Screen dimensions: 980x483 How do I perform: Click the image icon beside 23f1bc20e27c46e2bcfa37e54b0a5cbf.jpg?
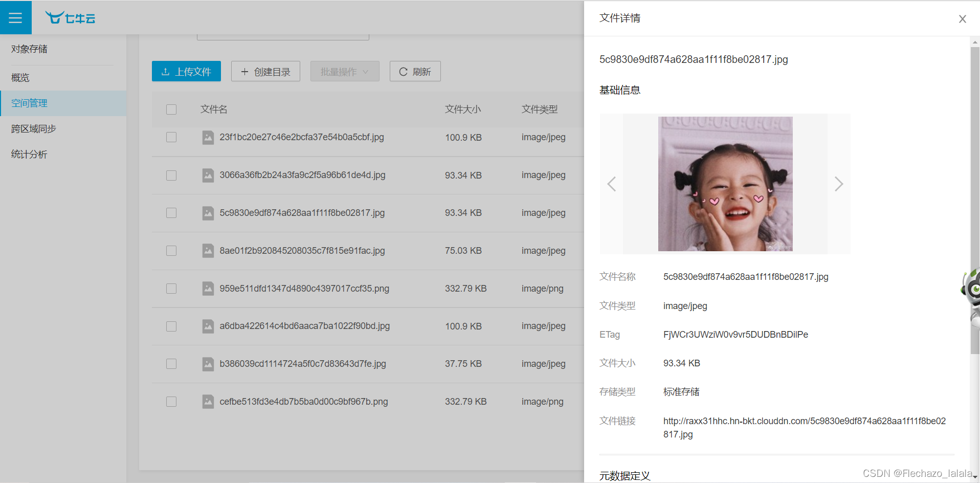click(x=208, y=137)
